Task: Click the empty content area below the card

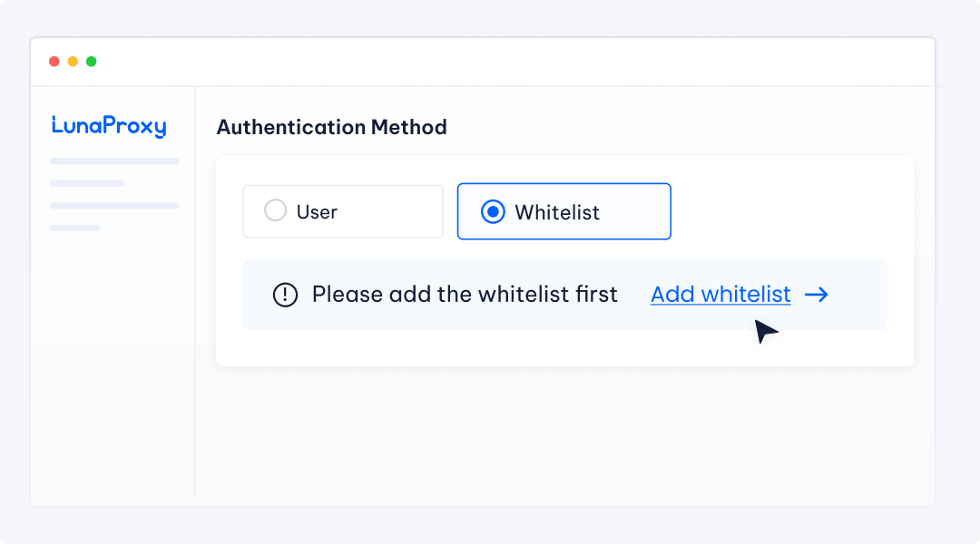Action: pos(563,435)
